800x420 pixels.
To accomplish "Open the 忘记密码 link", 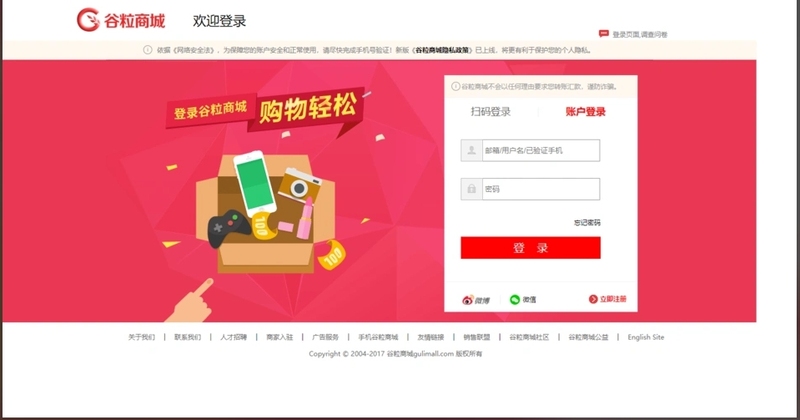I will [x=587, y=223].
